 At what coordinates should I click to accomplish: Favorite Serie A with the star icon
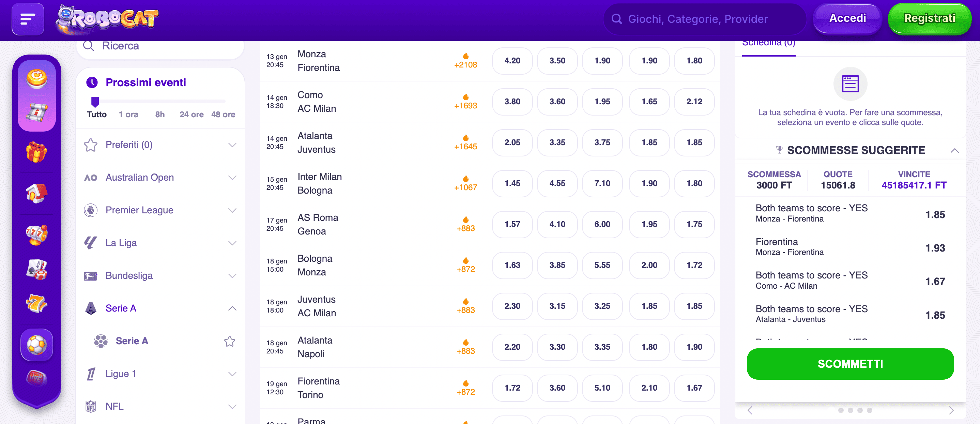tap(229, 341)
